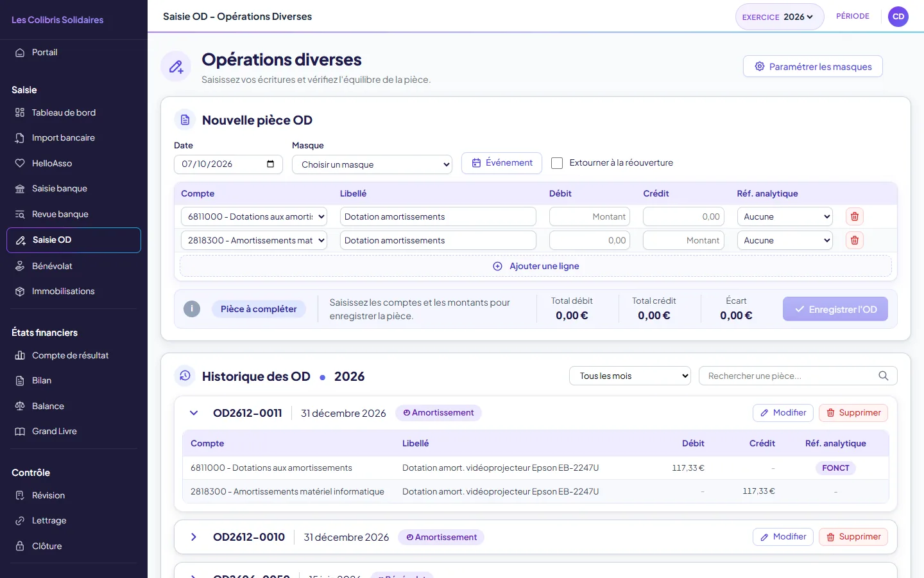Click the Événement button
Image resolution: width=924 pixels, height=578 pixels.
pos(502,163)
